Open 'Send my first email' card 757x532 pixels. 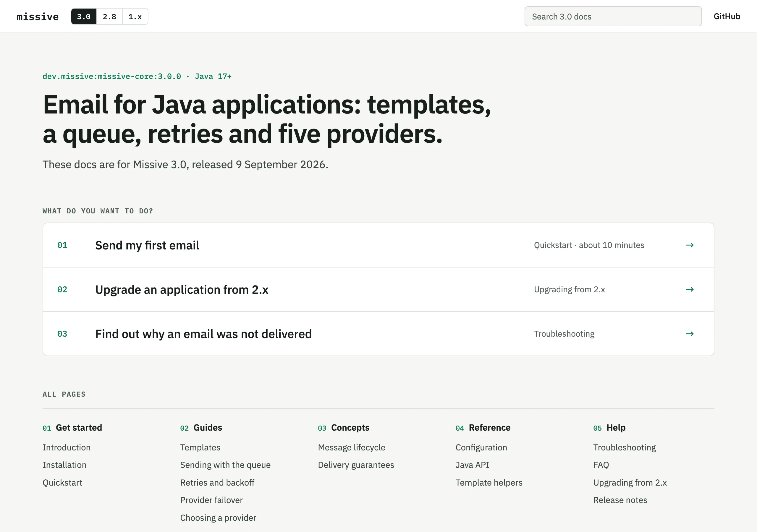click(x=378, y=245)
